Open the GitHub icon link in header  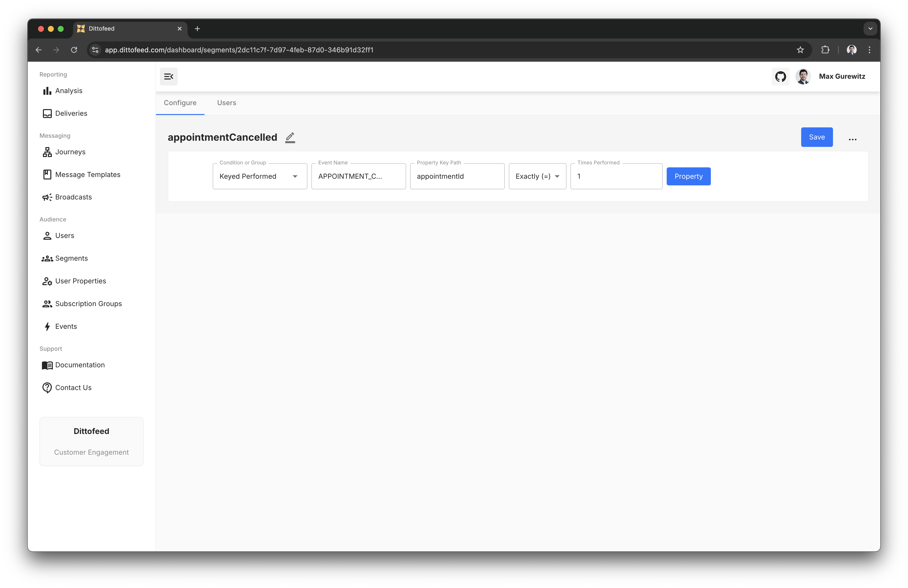pos(780,77)
